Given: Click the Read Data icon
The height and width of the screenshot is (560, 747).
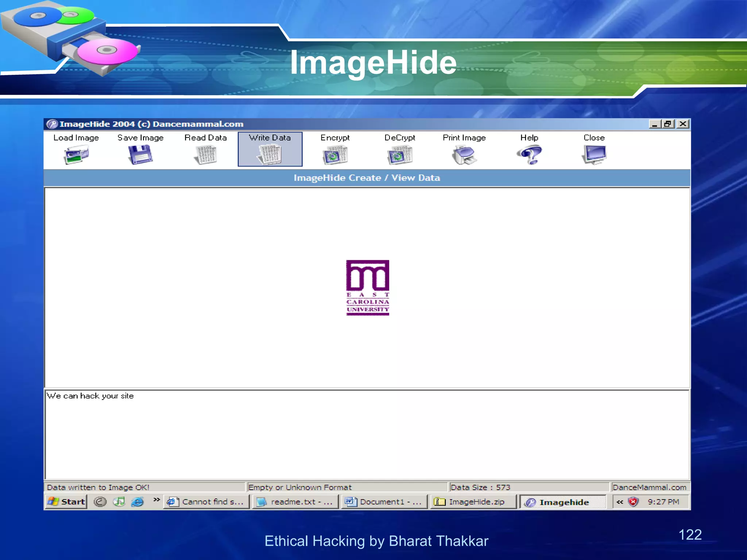Looking at the screenshot, I should click(x=206, y=155).
